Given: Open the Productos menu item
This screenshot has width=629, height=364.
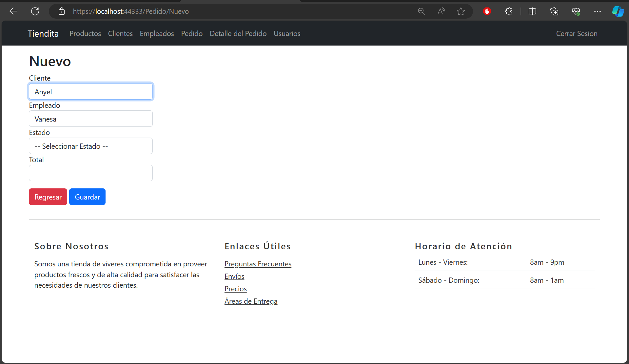Looking at the screenshot, I should pyautogui.click(x=85, y=33).
